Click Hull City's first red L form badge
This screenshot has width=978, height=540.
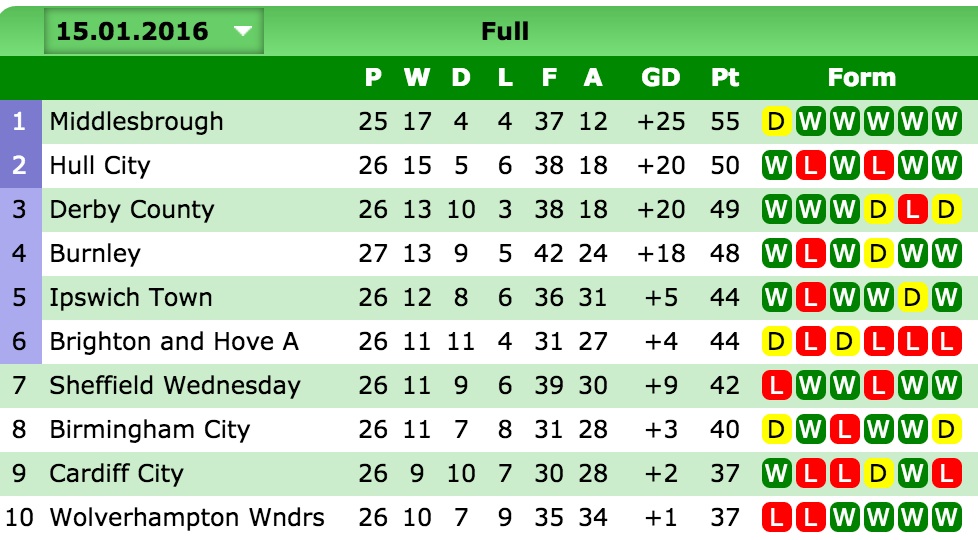pos(810,166)
